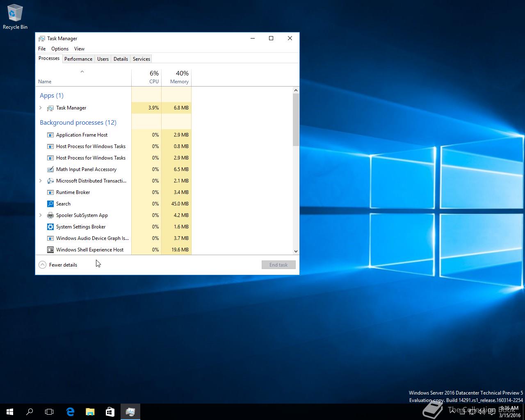Select System Settings Broker row
The height and width of the screenshot is (420, 525).
point(114,227)
